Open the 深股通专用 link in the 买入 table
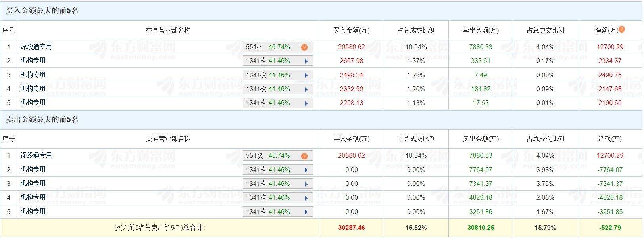Viewport: 644px width, 239px height. (36, 47)
